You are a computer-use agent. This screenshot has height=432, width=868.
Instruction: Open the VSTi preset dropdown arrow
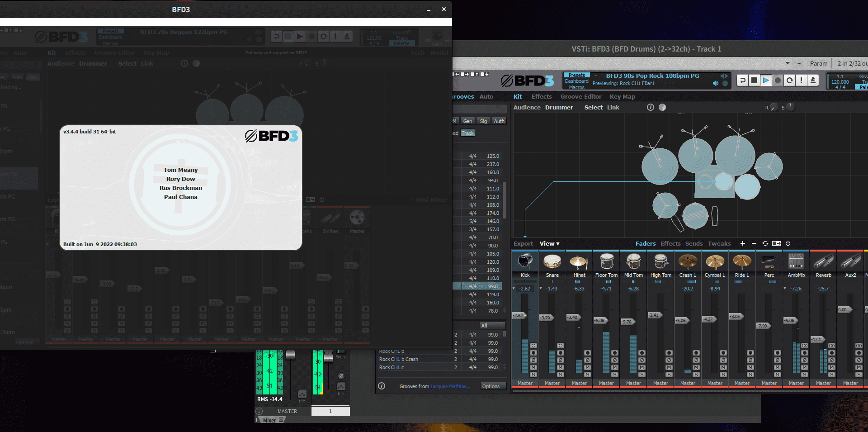(788, 63)
